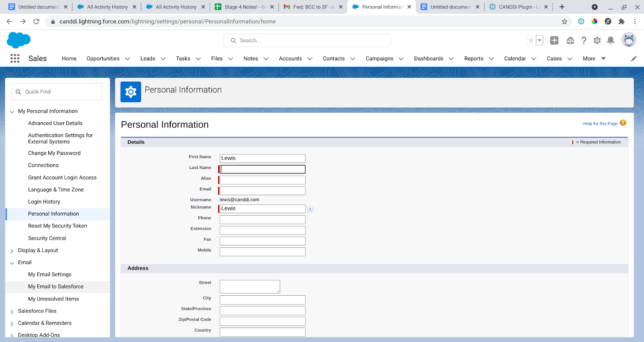644x342 pixels.
Task: Open Chrome three-dot menu
Action: pyautogui.click(x=635, y=21)
